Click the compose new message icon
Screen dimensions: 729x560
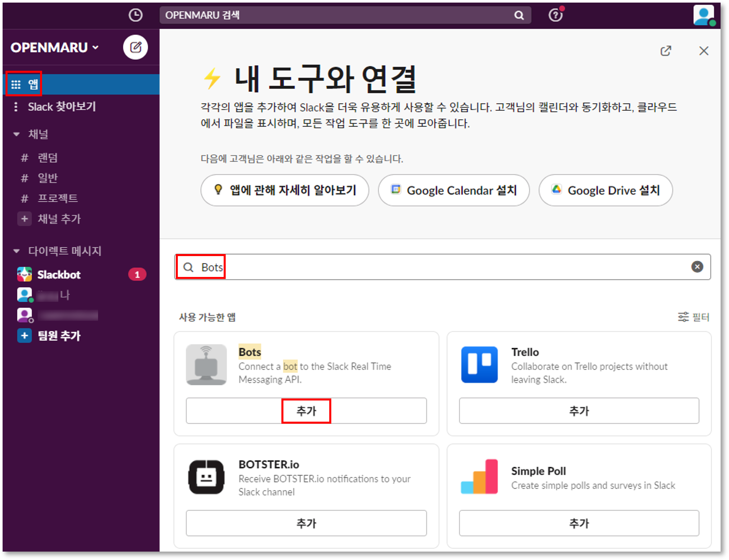click(x=135, y=47)
